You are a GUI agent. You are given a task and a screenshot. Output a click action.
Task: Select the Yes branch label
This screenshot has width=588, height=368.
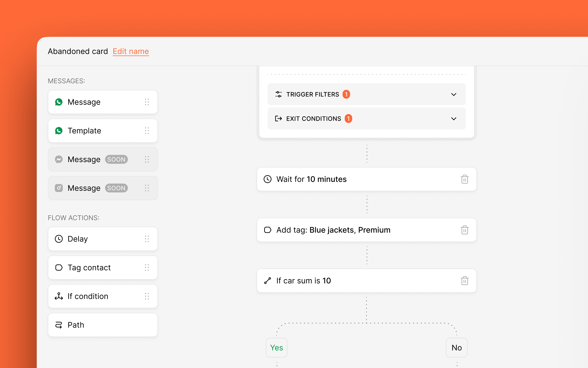(x=277, y=348)
